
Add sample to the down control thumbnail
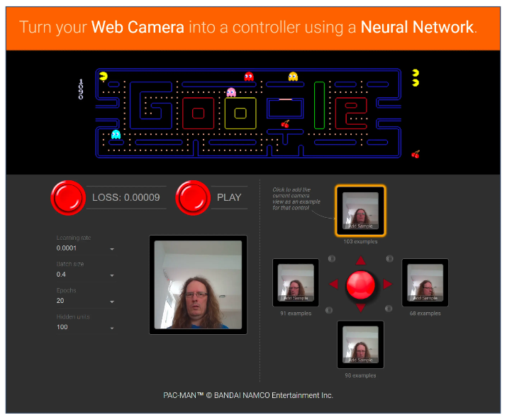[x=360, y=345]
